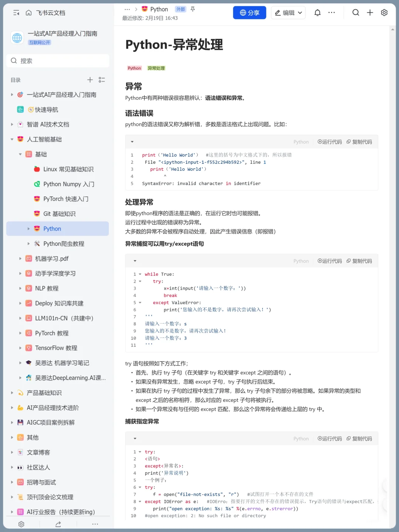Image resolution: width=399 pixels, height=532 pixels.
Task: Click the blue 分享 share button
Action: coord(249,12)
